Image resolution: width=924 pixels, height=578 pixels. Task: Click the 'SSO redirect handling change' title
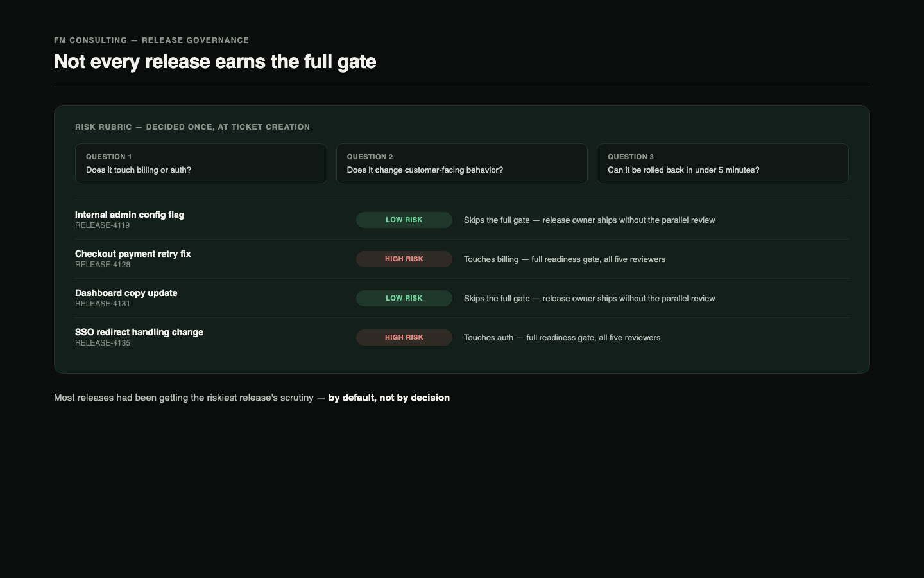[x=139, y=332]
